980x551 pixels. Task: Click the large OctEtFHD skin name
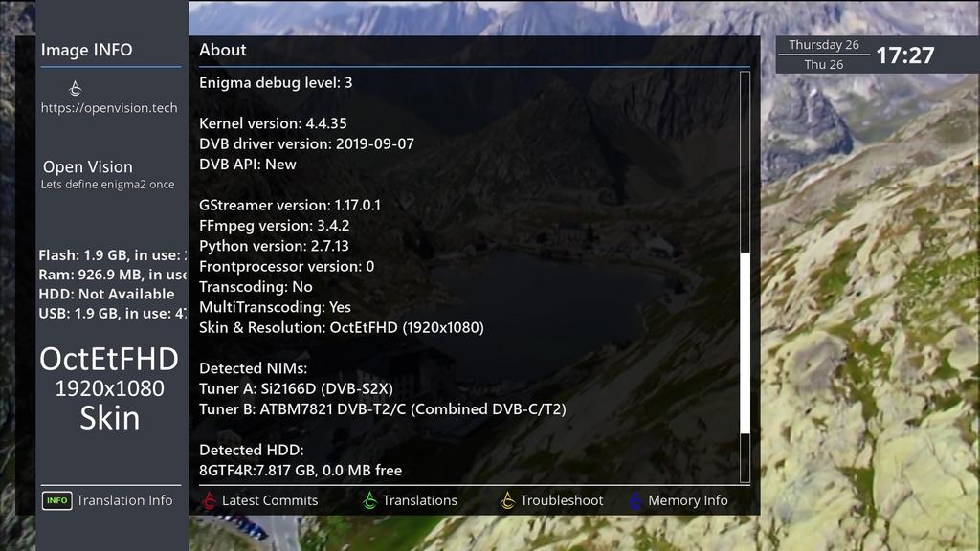pyautogui.click(x=109, y=360)
